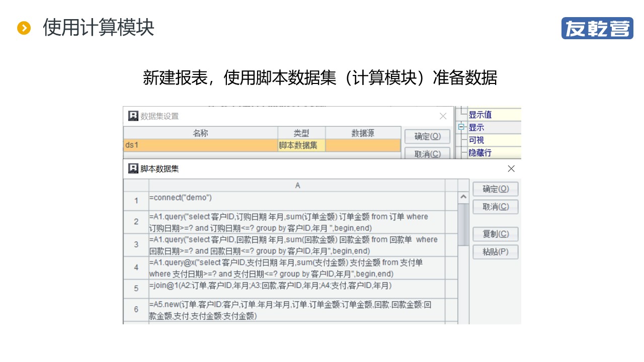Click 确定(O) in the script dataset dialog
Viewport: 644px width, 362px height.
496,189
